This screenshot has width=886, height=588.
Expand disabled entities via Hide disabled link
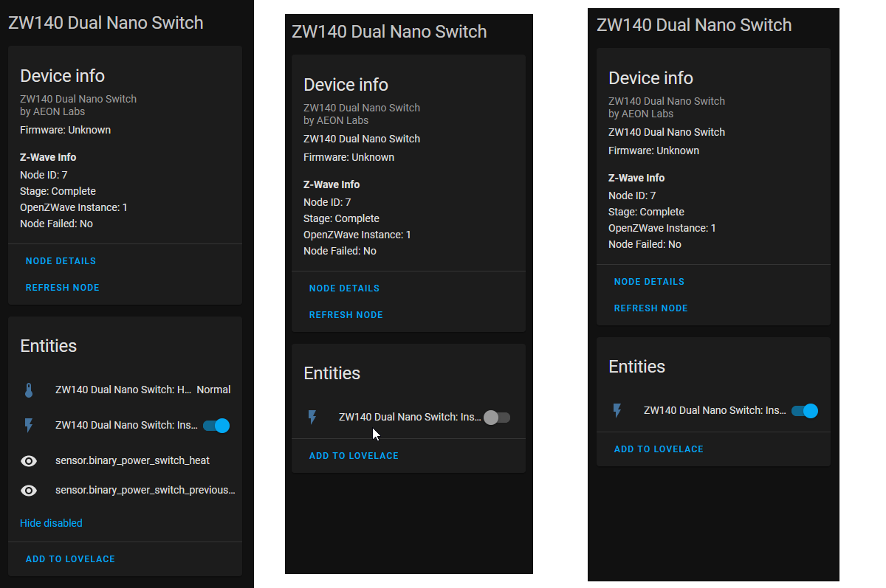click(x=50, y=522)
